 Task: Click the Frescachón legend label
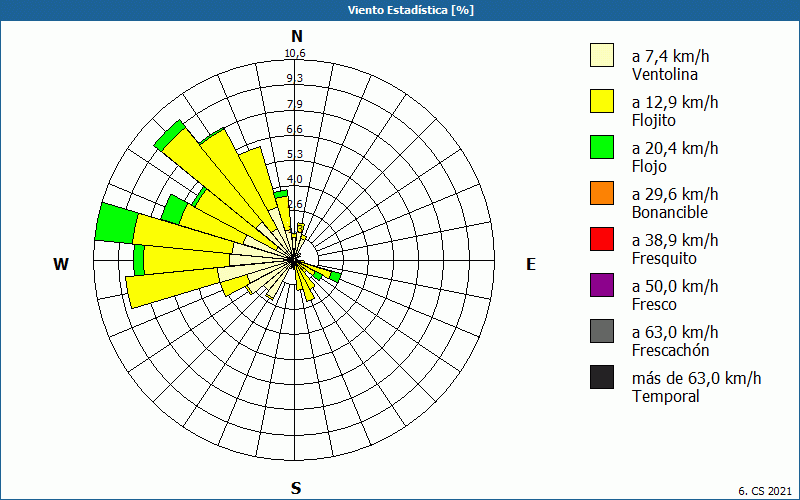point(670,351)
